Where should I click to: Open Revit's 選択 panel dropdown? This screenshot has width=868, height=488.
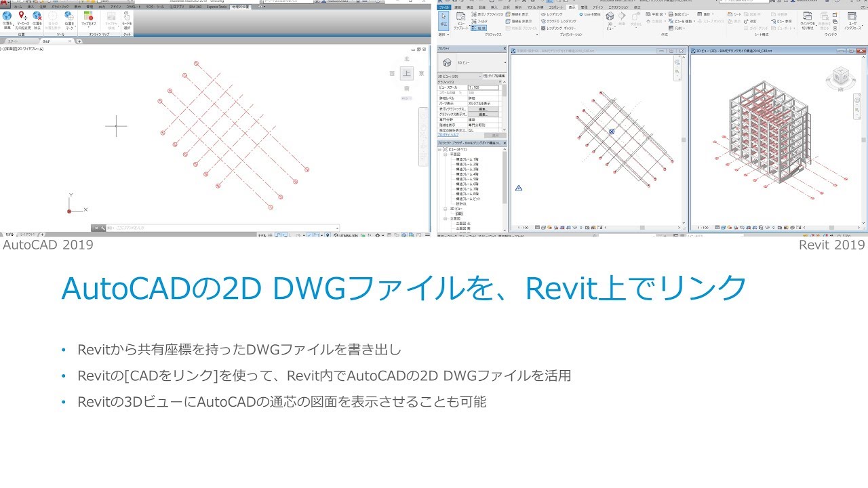[443, 33]
